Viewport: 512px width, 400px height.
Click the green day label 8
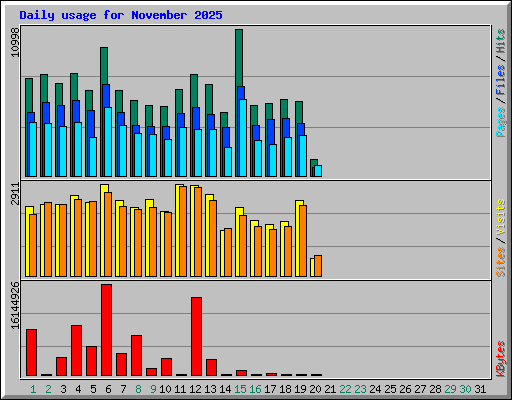click(x=138, y=389)
